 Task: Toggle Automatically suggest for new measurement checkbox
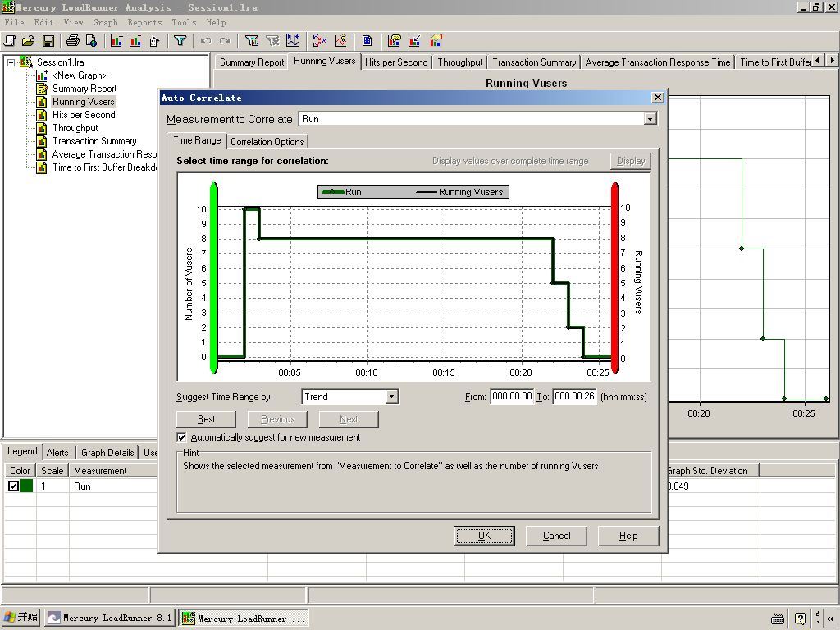(x=181, y=437)
